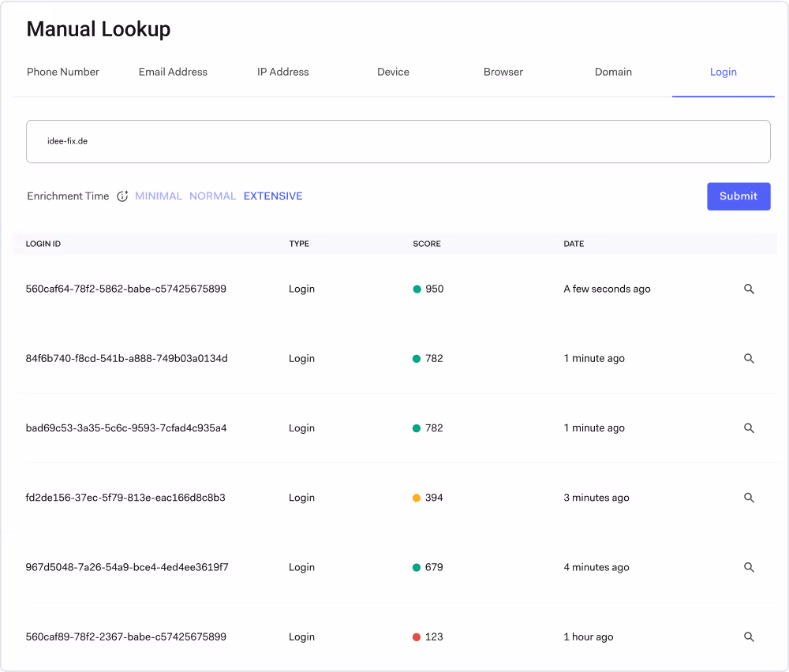Select the Device tab

393,72
